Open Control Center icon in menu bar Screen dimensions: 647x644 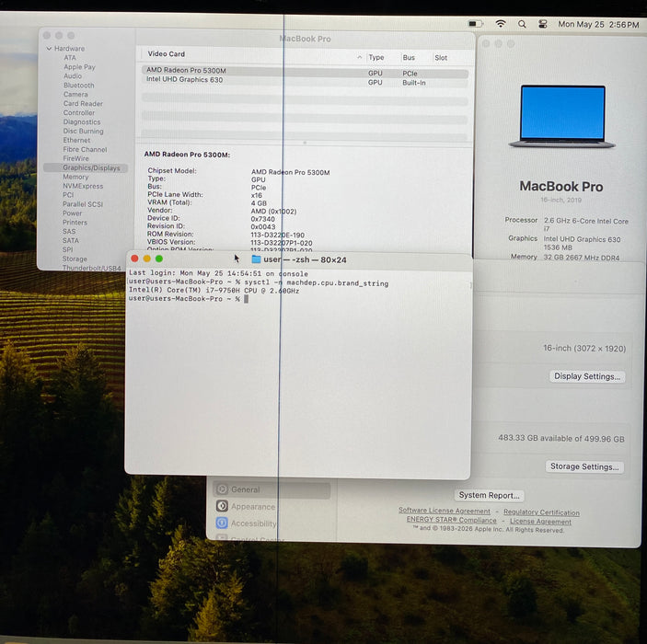543,24
